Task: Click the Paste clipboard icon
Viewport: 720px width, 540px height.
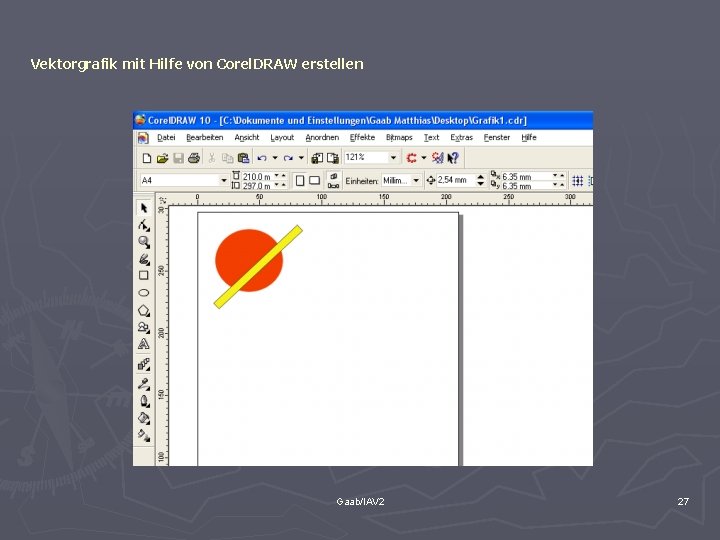Action: click(x=243, y=158)
